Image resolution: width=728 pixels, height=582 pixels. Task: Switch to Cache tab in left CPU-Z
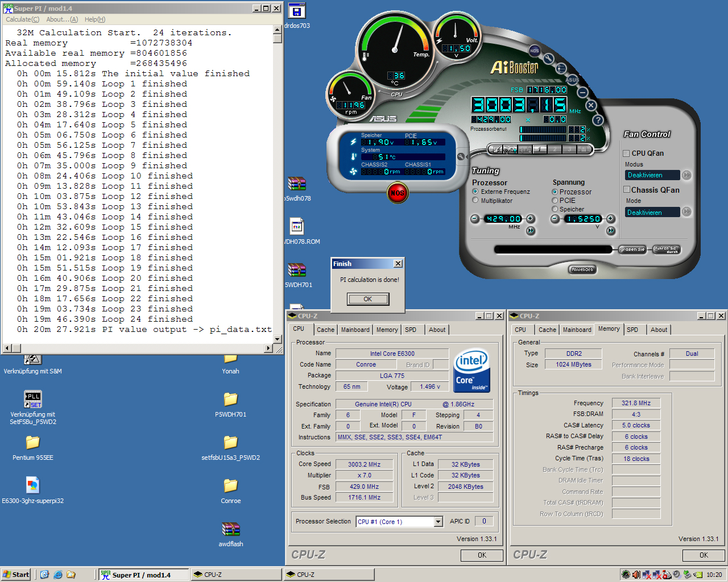tap(325, 330)
